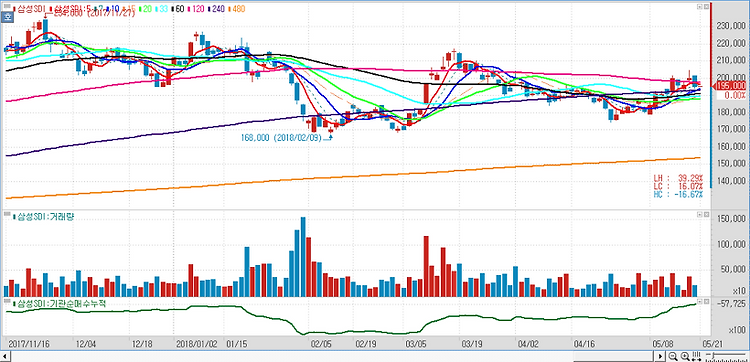Click the 0.00% change label on the price axis
750x362 pixels.
pos(734,95)
